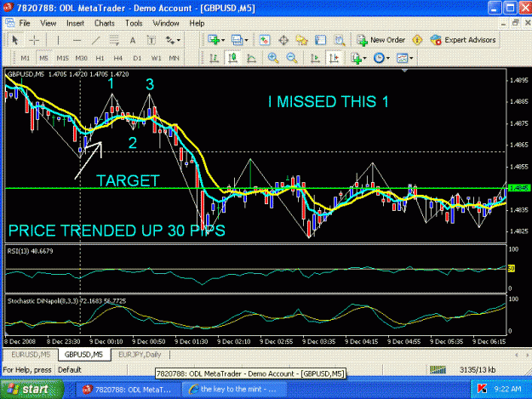
Task: Click the Kaspersky tray icon
Action: click(482, 389)
